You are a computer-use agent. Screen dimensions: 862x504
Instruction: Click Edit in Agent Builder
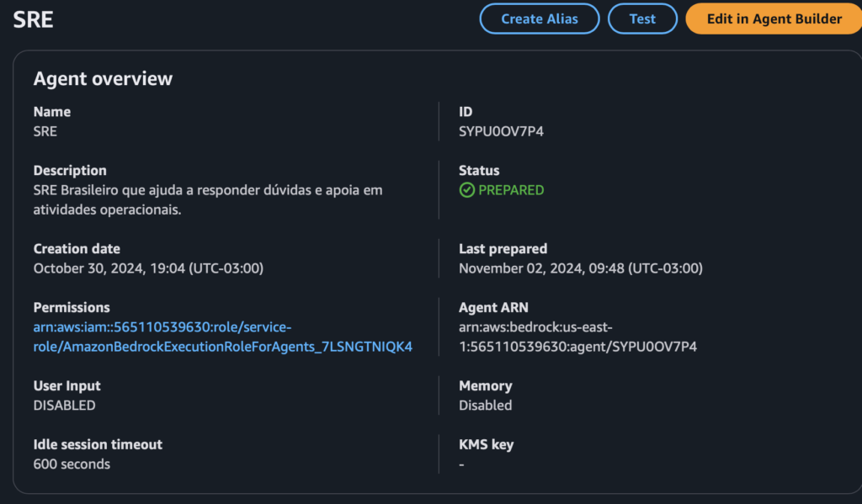[774, 19]
